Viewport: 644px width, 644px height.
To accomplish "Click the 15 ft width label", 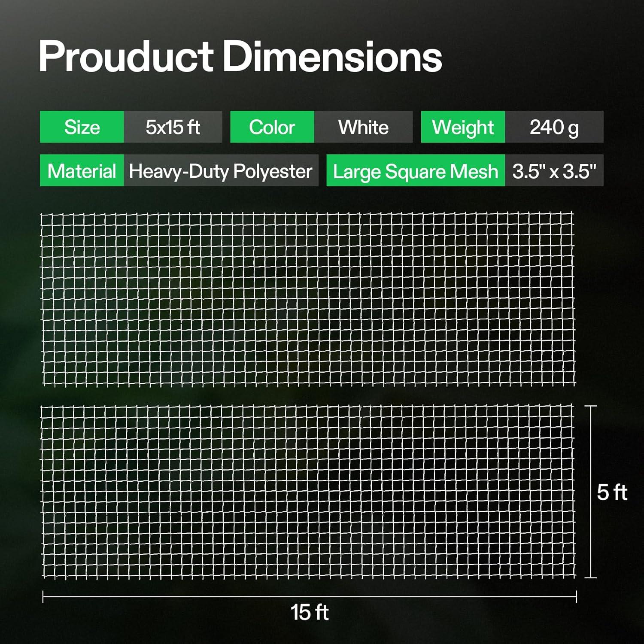I will click(310, 612).
